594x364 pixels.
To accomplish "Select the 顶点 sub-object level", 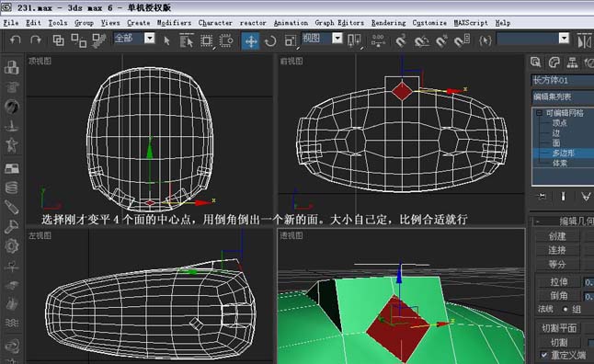I will tap(560, 123).
